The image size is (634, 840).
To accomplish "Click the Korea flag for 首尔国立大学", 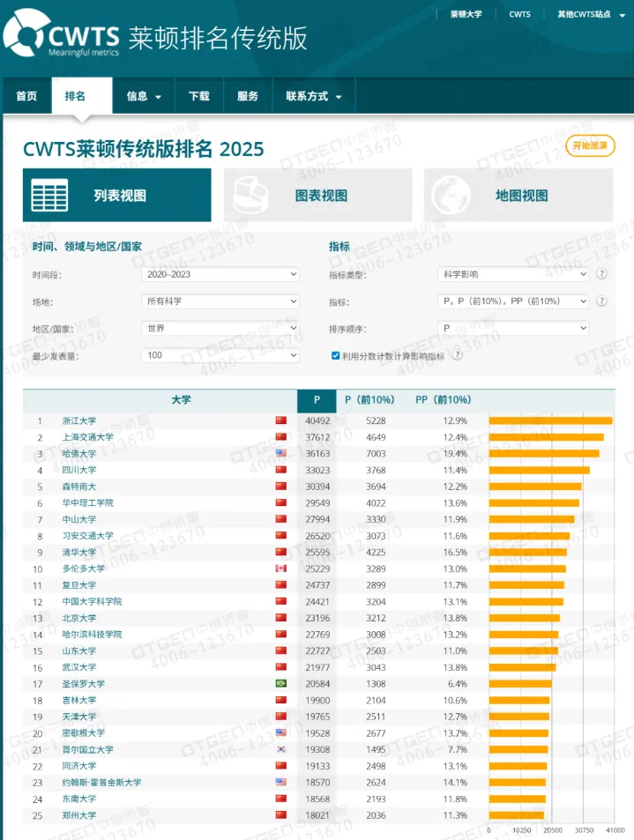I will click(x=280, y=749).
